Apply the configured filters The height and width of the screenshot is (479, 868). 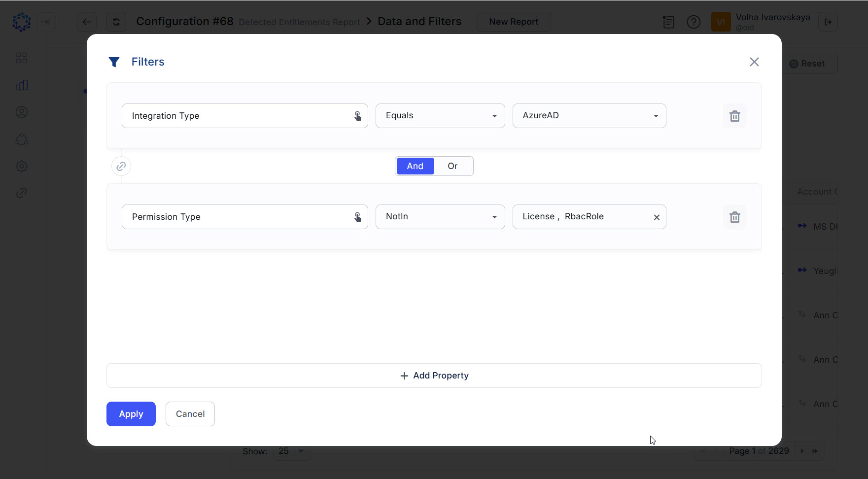coord(131,414)
